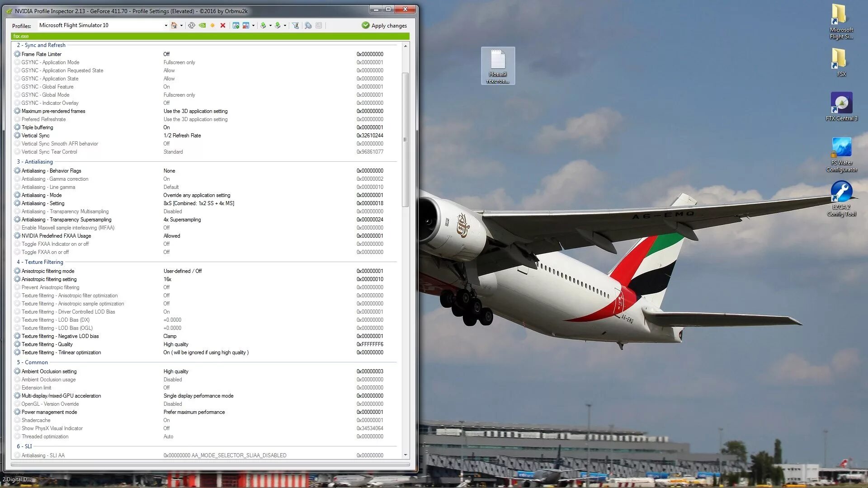
Task: Expand the home icon dropdown arrow
Action: pos(181,26)
